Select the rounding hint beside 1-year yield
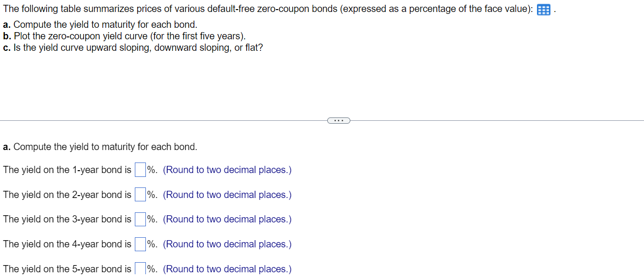Viewport: 644px width, 279px height. 227,170
